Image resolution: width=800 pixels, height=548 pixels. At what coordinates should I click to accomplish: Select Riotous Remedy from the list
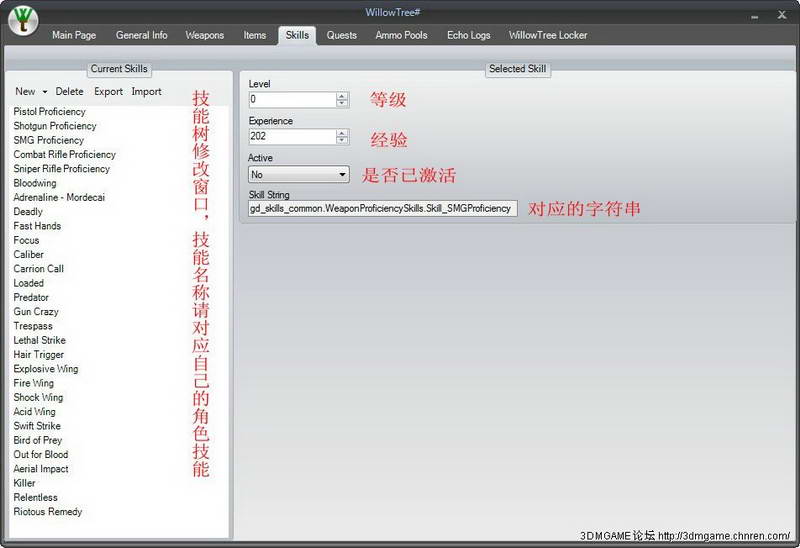48,512
